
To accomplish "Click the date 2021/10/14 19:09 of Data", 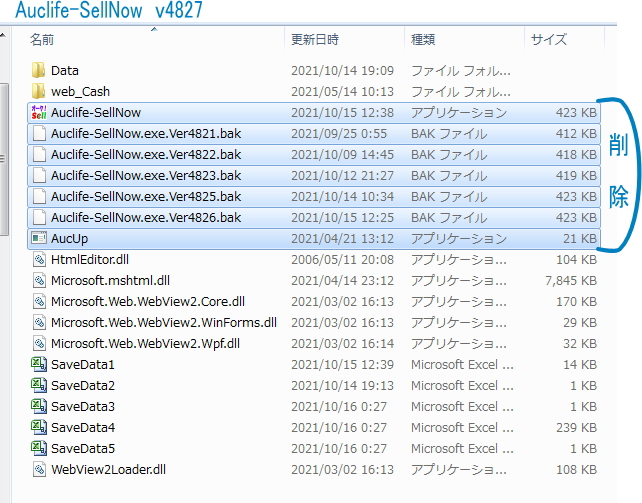I will (342, 71).
